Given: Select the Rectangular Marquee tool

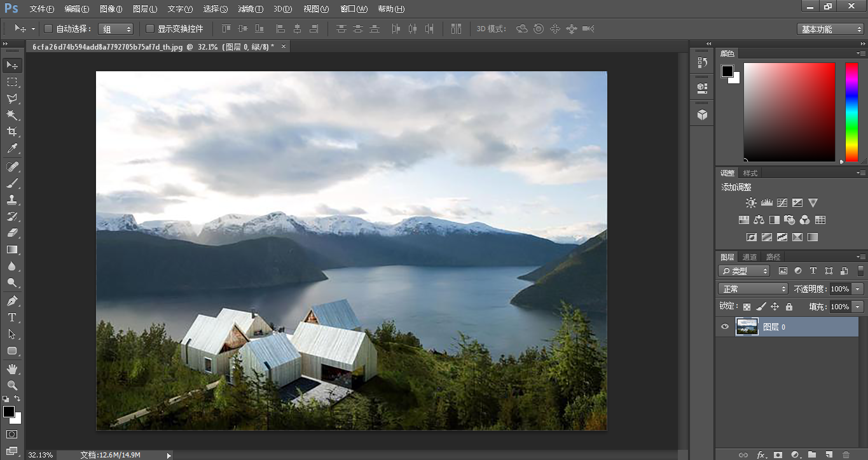Looking at the screenshot, I should pyautogui.click(x=12, y=82).
